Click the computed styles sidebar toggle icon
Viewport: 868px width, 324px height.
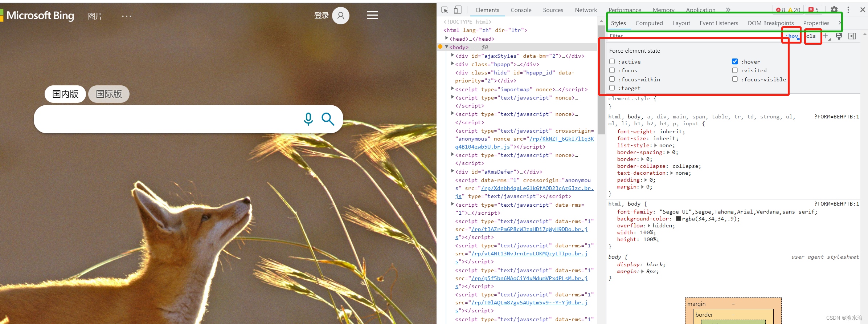pos(852,36)
